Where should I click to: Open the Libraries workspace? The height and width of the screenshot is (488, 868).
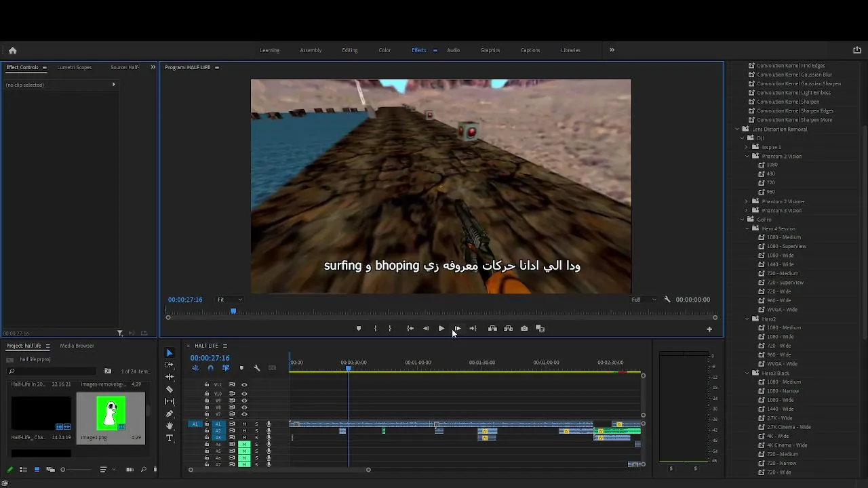pos(571,50)
